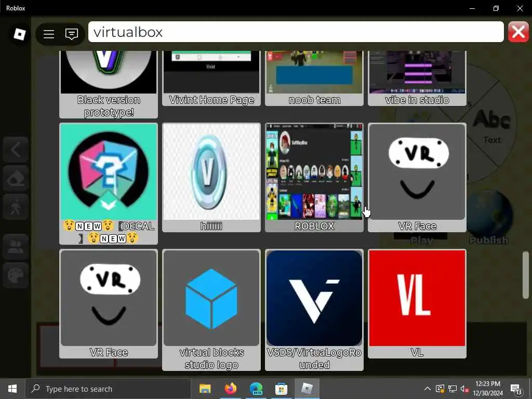Click the virtualbox search field

(296, 32)
